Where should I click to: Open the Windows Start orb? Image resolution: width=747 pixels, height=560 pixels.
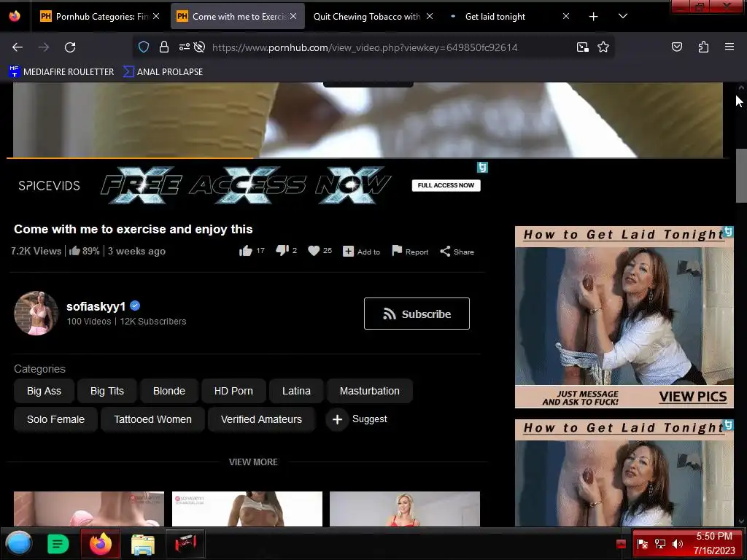tap(18, 543)
